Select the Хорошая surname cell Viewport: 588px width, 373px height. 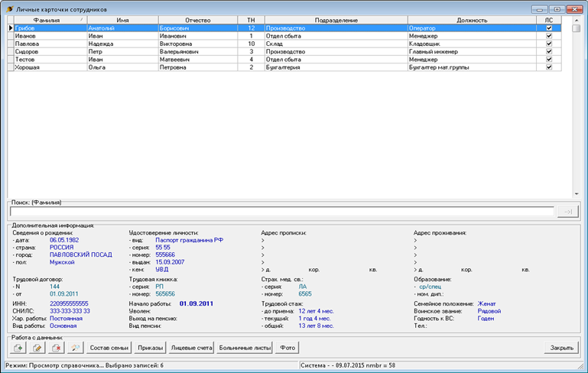50,67
